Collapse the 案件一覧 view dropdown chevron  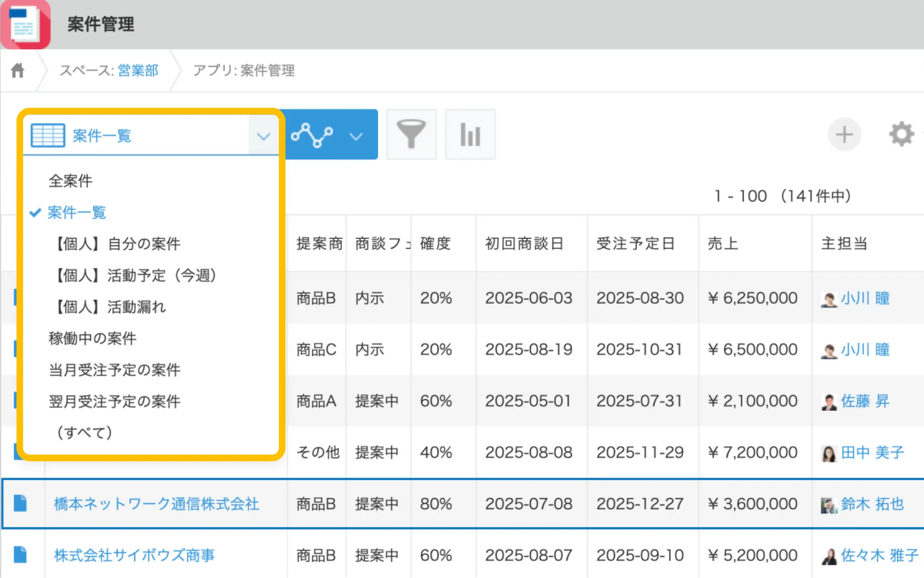263,136
